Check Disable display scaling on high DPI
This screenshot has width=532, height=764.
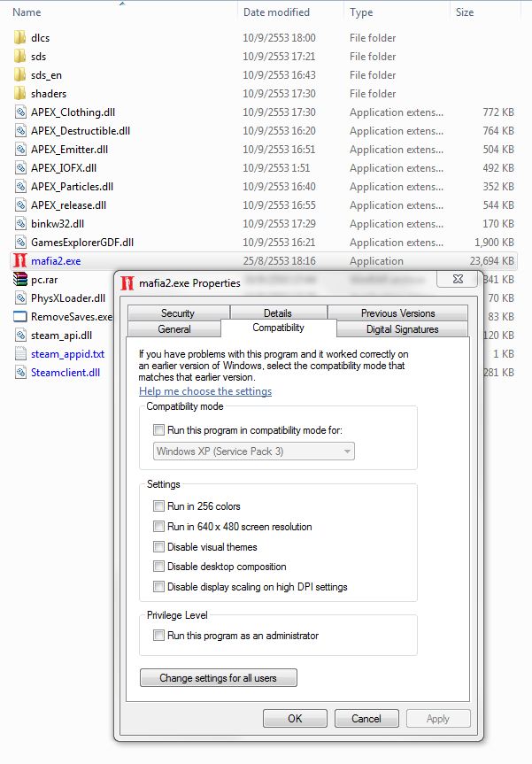[x=158, y=587]
